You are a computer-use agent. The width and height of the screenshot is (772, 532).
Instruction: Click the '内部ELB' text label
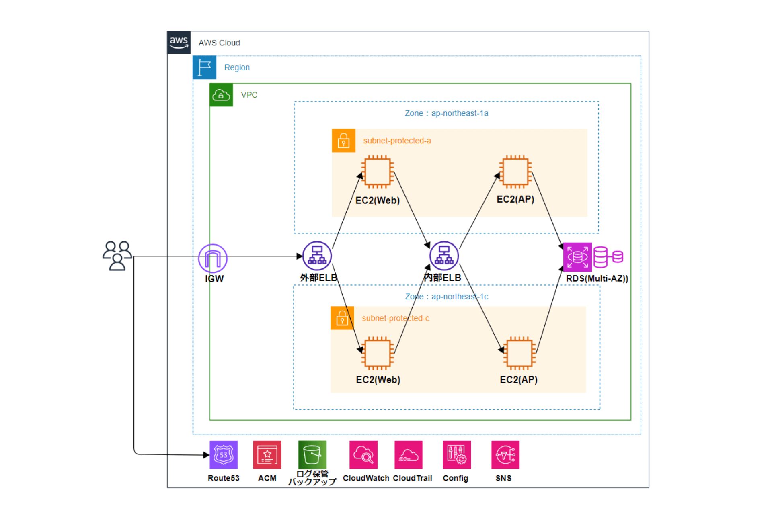[442, 278]
